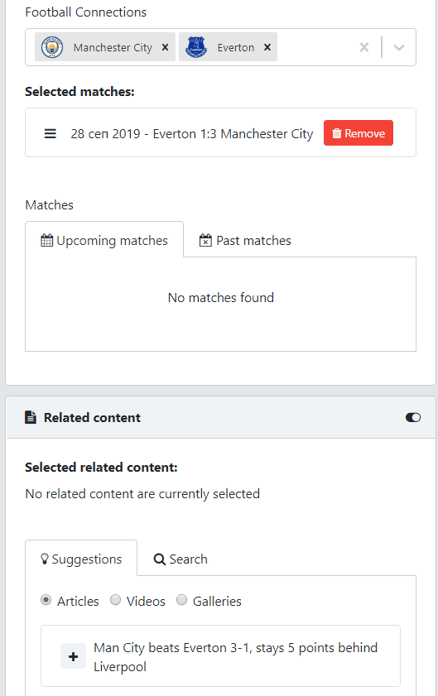Image resolution: width=438 pixels, height=696 pixels.
Task: Clear all Football Connections selections
Action: click(x=364, y=47)
